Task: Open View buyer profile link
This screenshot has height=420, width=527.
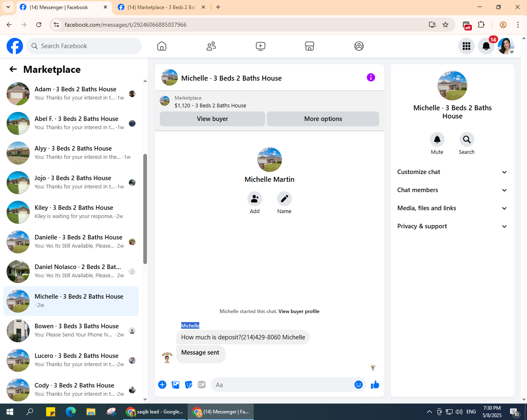Action: point(299,311)
